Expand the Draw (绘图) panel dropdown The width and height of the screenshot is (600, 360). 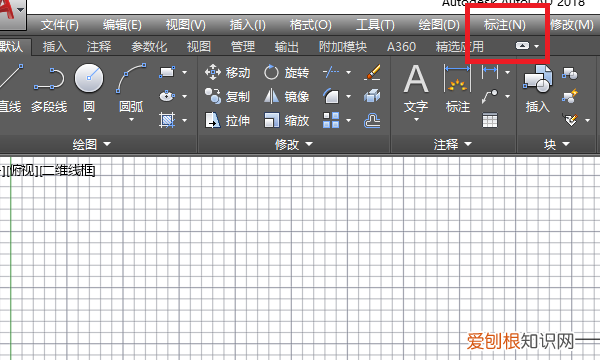(92, 144)
